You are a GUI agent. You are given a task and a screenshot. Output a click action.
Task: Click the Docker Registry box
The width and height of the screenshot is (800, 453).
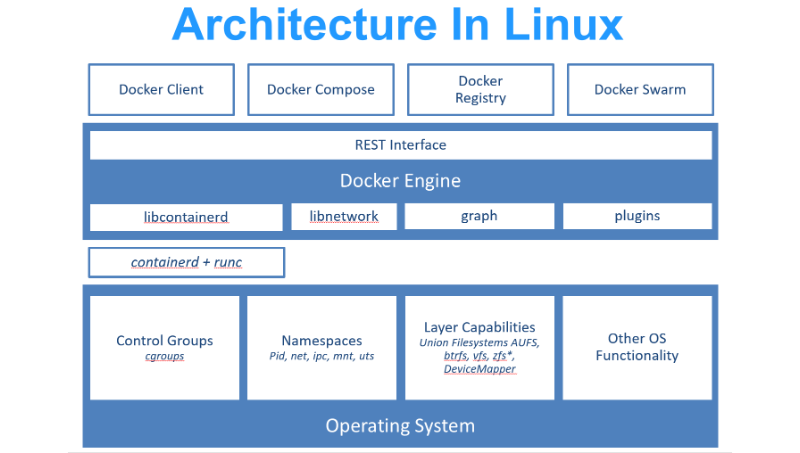pos(481,89)
